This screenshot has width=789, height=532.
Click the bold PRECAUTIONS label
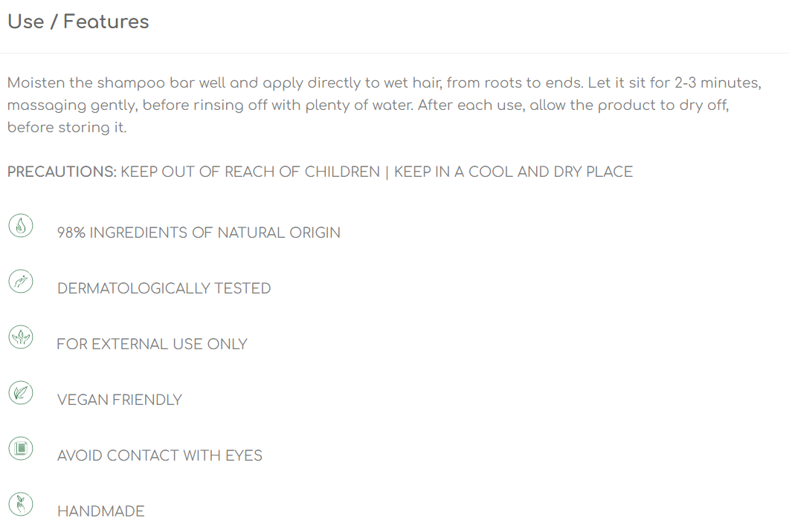point(62,172)
